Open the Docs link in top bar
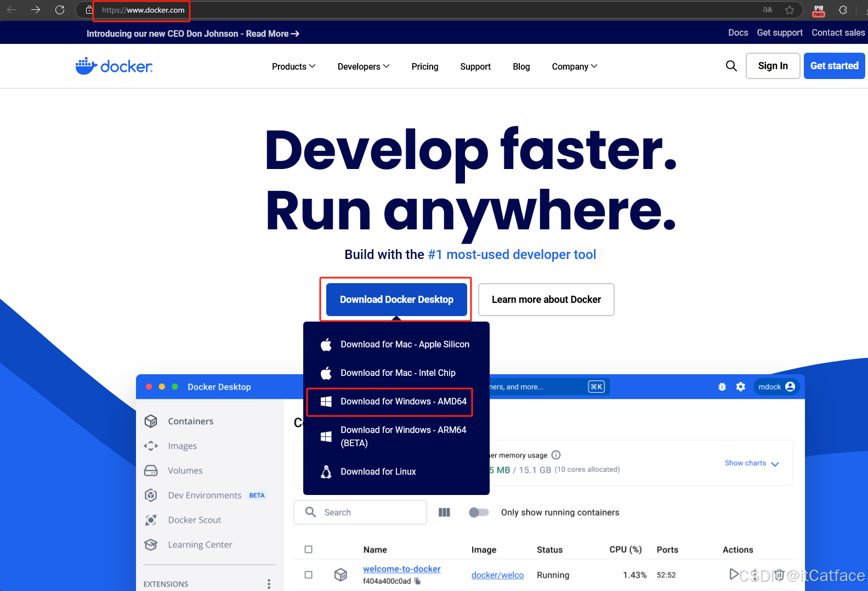Image resolution: width=868 pixels, height=591 pixels. [x=738, y=33]
